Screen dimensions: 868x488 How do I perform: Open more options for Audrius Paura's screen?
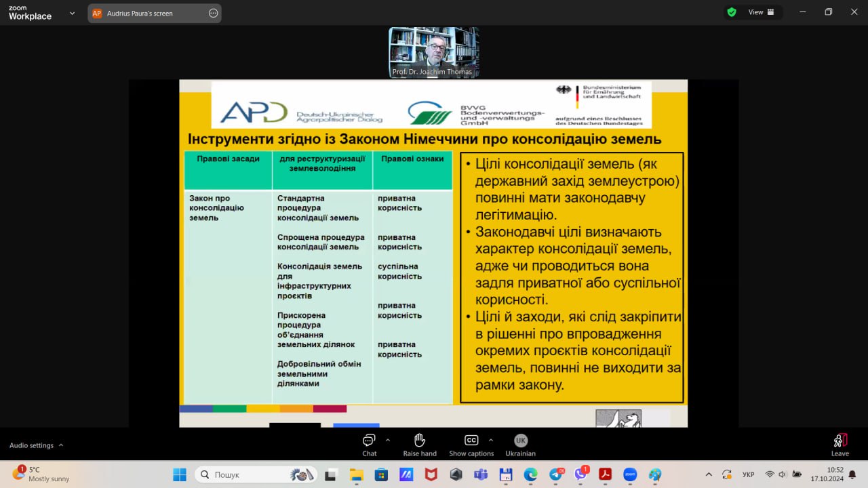(x=214, y=13)
